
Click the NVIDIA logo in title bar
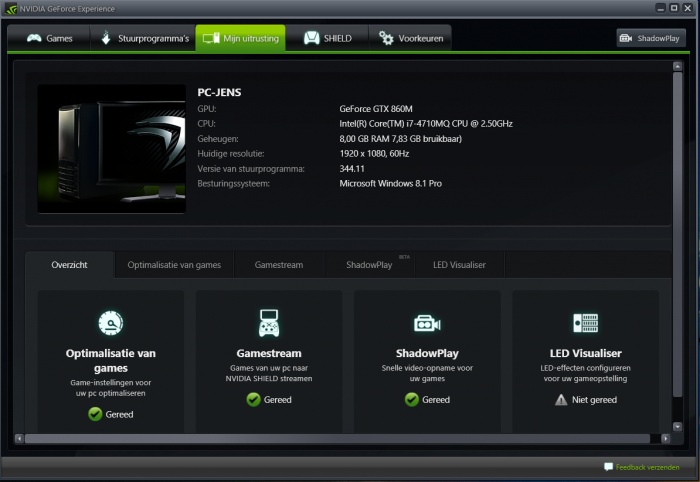11,8
